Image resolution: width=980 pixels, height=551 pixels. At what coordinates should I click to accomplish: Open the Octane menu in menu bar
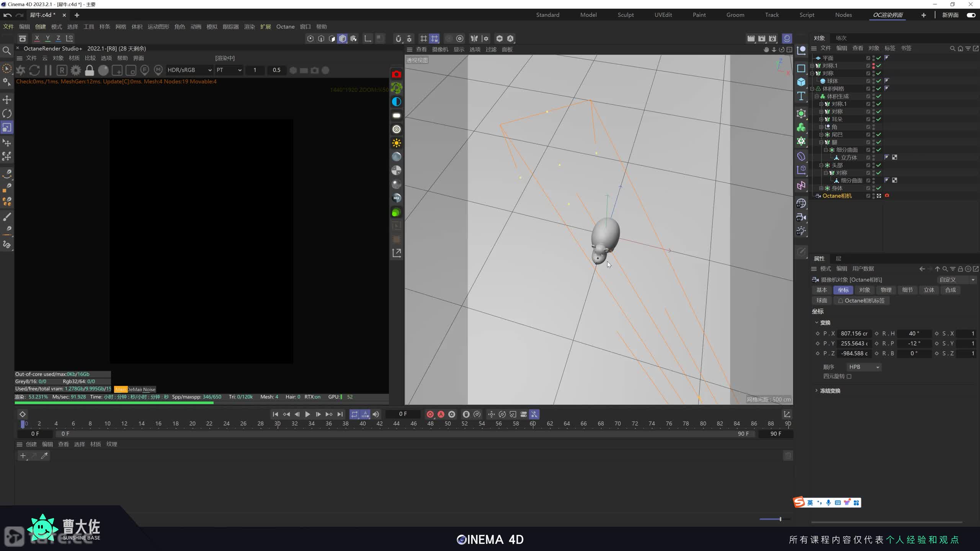point(285,27)
